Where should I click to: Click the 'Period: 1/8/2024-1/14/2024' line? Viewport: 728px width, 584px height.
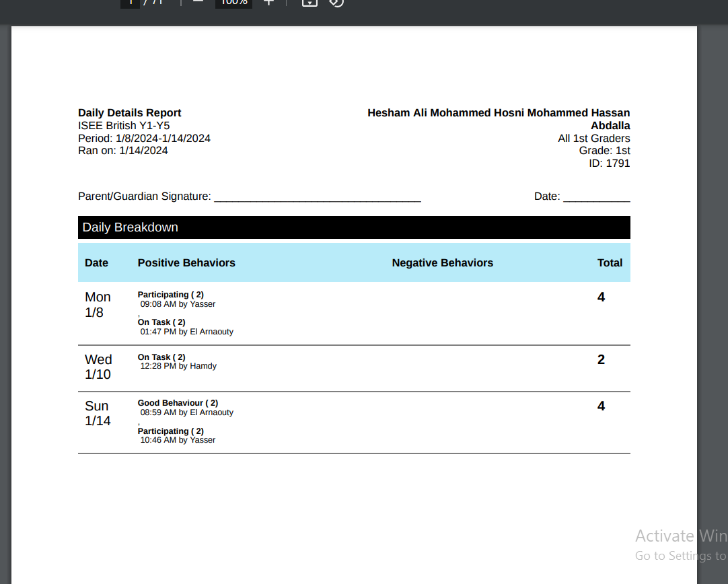[145, 139]
